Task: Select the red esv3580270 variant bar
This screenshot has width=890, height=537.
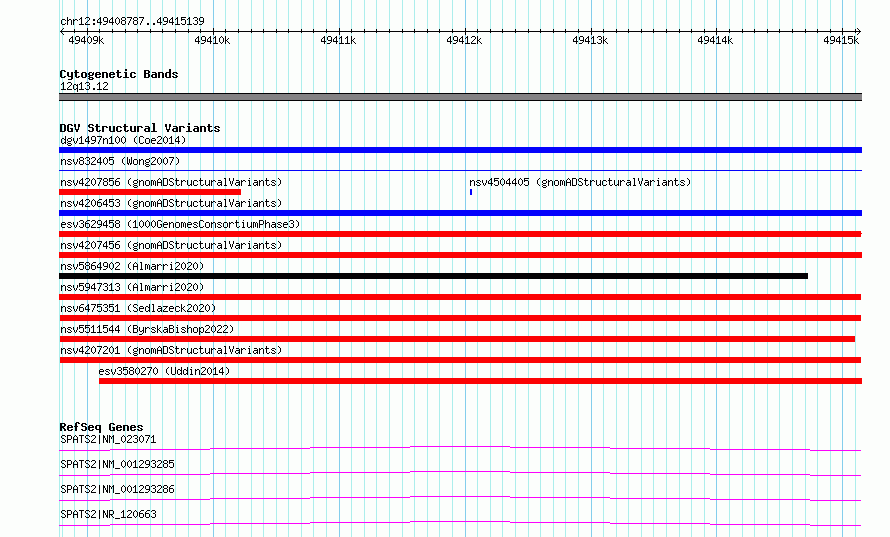Action: [480, 381]
